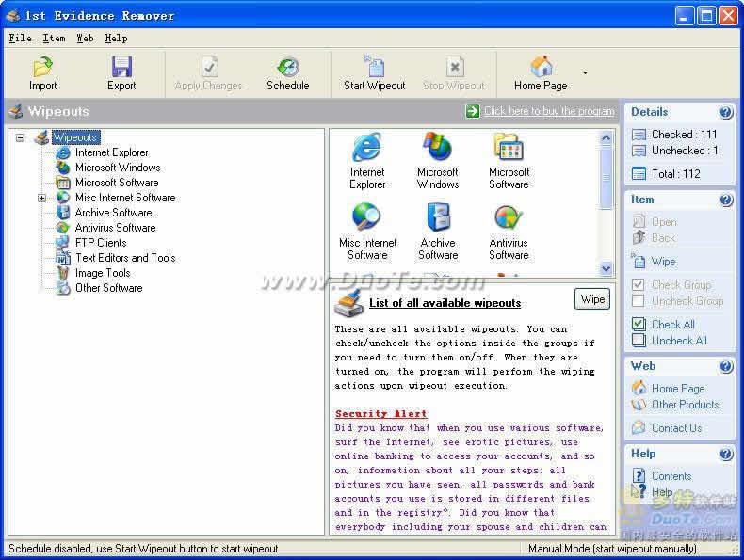Screen dimensions: 744x560
Task: Click Wipe in the Item panel
Action: pos(663,262)
